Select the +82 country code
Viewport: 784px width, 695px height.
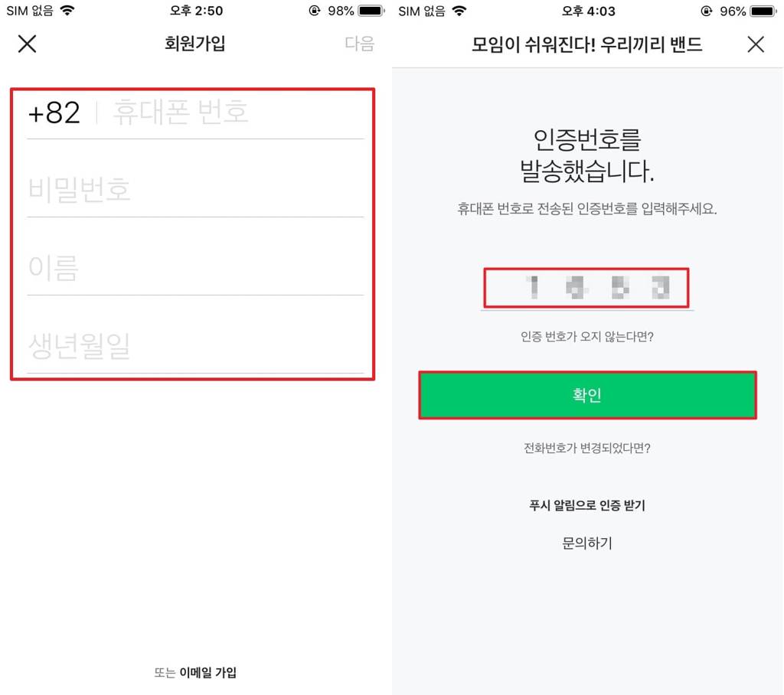click(x=54, y=113)
